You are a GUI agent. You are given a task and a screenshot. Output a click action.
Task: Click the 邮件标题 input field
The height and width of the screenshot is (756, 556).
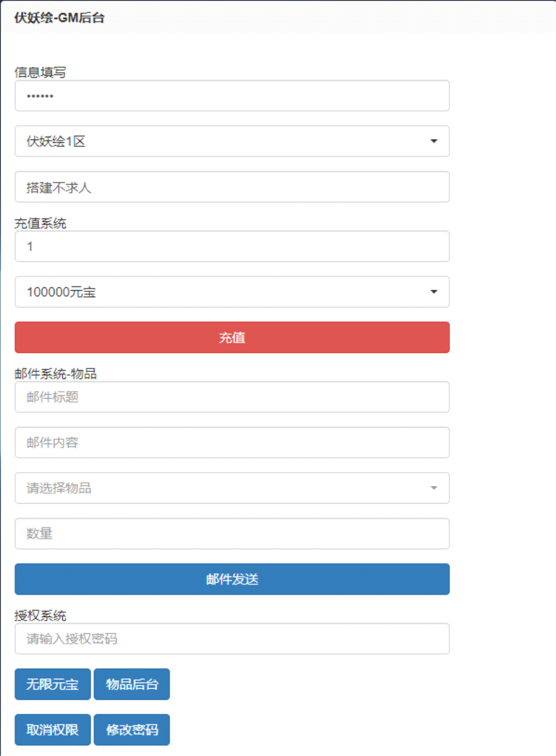pyautogui.click(x=232, y=397)
